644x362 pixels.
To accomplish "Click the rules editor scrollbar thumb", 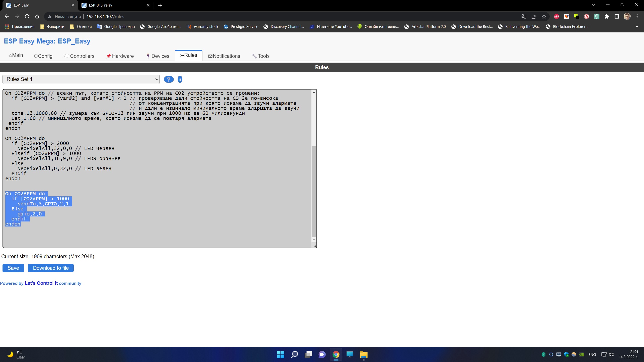I will pyautogui.click(x=314, y=192).
